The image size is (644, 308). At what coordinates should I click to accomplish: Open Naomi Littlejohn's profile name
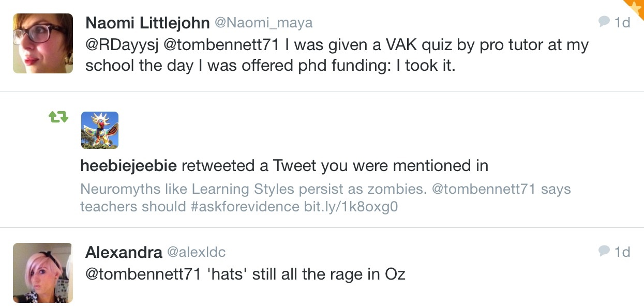pyautogui.click(x=147, y=23)
